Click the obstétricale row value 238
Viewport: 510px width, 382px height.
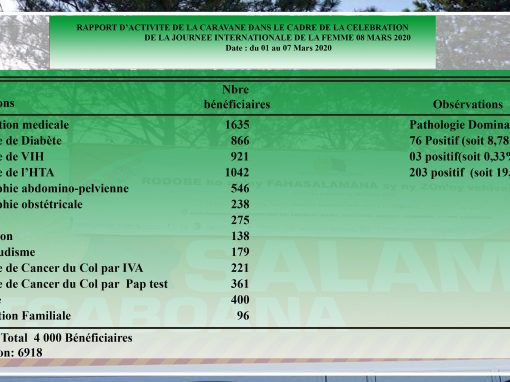[240, 204]
